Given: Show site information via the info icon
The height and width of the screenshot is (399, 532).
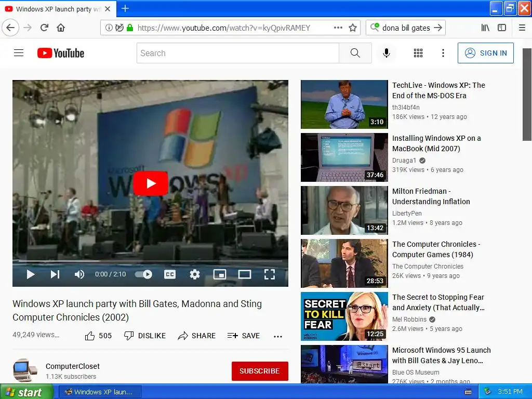Looking at the screenshot, I should click(109, 28).
